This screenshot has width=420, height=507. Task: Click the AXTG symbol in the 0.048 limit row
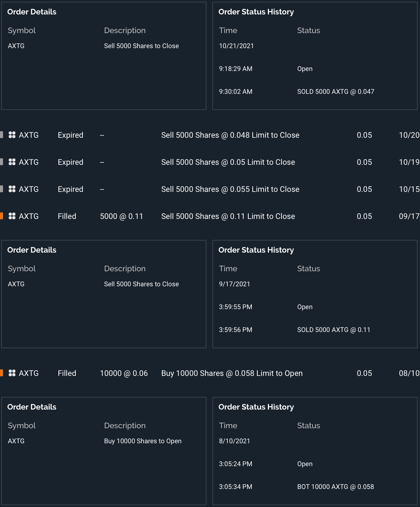point(29,135)
